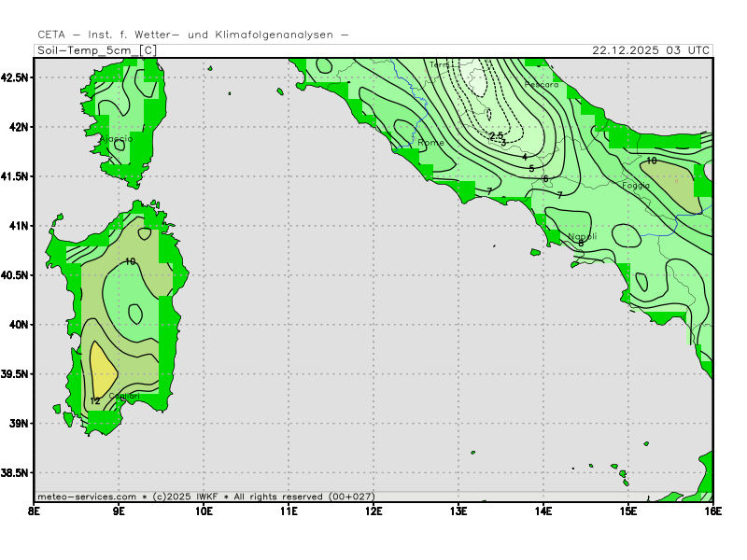Viewport: 747px width, 560px height.
Task: Click the 22.12.2025 03 UTC timestamp
Action: point(651,50)
